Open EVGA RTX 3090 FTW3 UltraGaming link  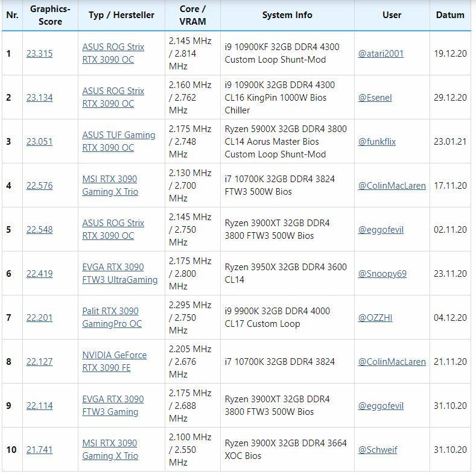click(x=120, y=273)
